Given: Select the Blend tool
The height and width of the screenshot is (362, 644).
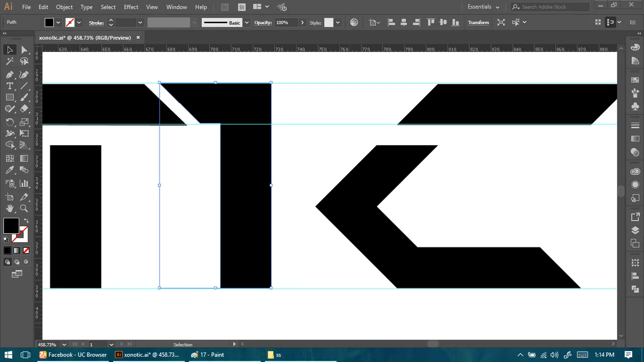Looking at the screenshot, I should (24, 170).
